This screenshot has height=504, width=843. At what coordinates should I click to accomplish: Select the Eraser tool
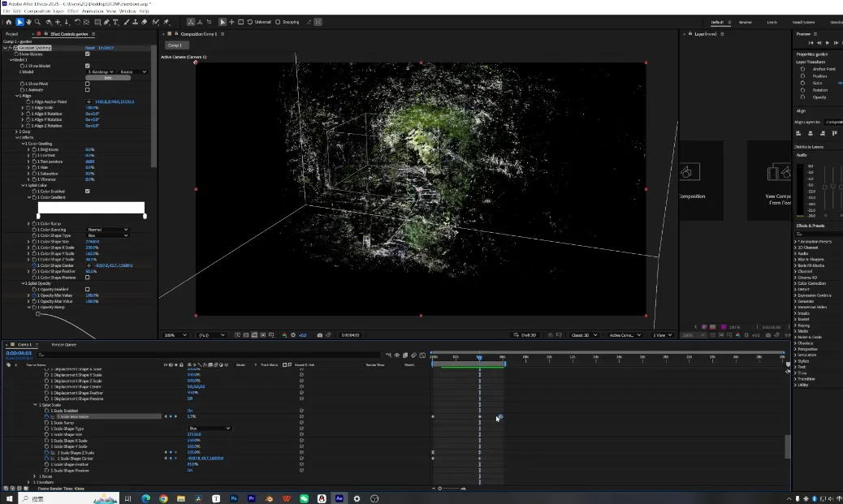[144, 22]
